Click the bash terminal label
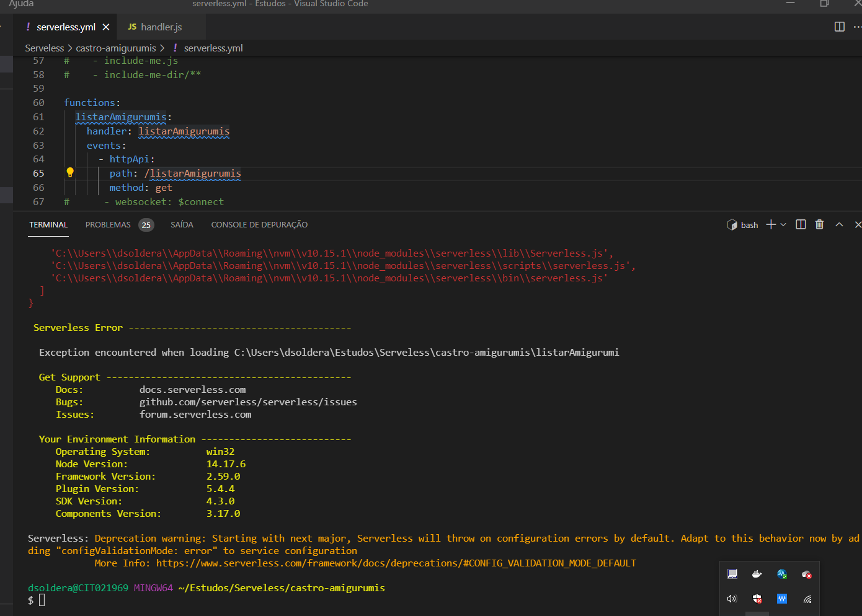This screenshot has height=616, width=862. tap(749, 225)
